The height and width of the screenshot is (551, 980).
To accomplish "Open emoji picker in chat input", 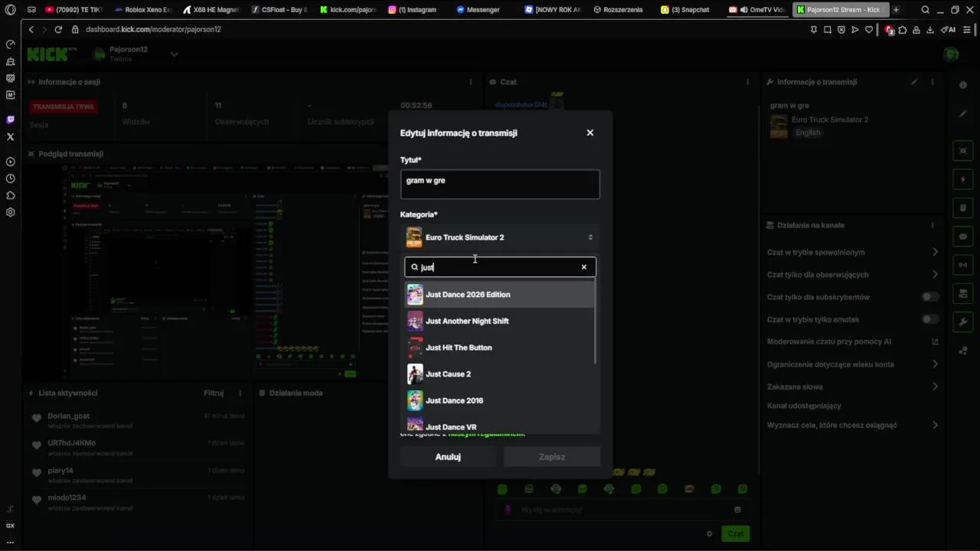I will coord(737,510).
